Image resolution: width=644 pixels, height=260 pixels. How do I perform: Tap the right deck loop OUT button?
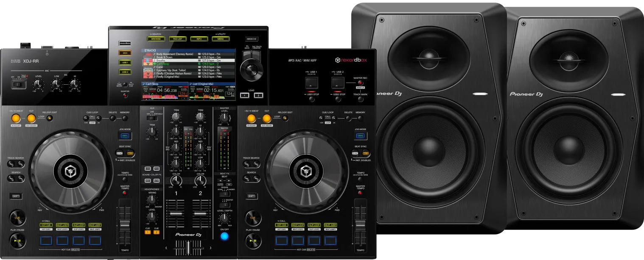coord(266,119)
